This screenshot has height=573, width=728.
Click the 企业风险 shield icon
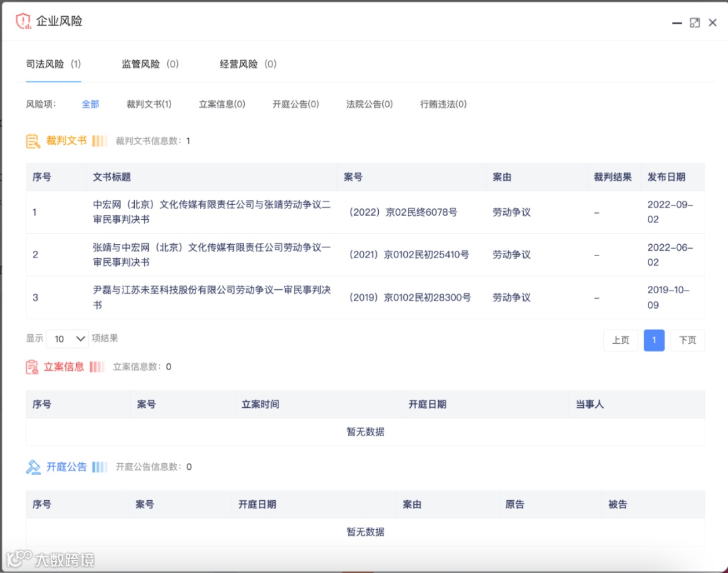pos(23,22)
